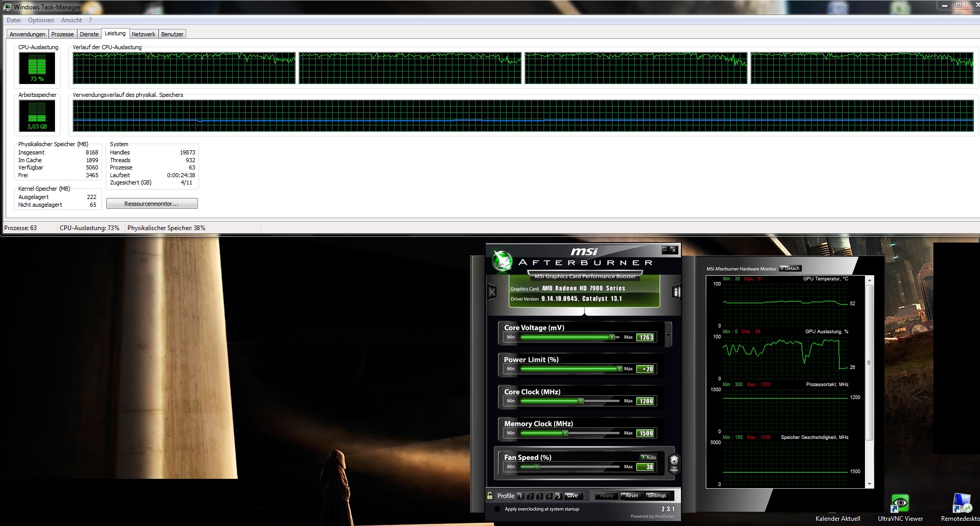Detach the Afterburner Hardware Monitor
Screen dimensions: 980x526
(x=790, y=268)
